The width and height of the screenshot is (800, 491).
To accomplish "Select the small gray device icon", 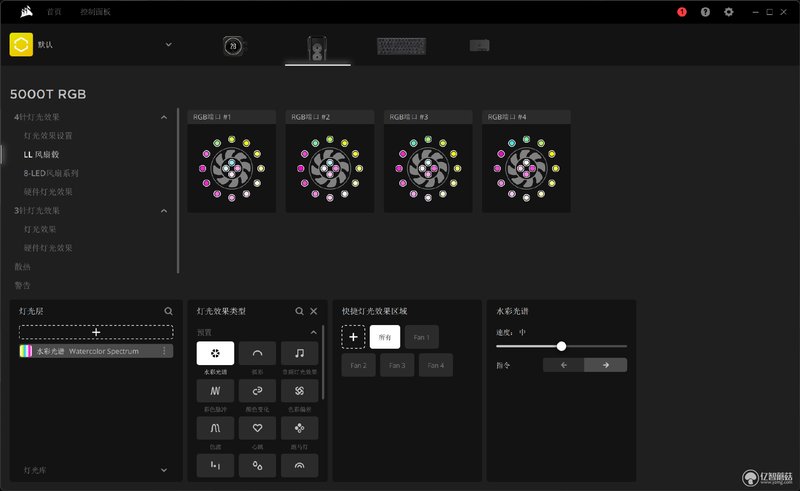I will (x=480, y=45).
